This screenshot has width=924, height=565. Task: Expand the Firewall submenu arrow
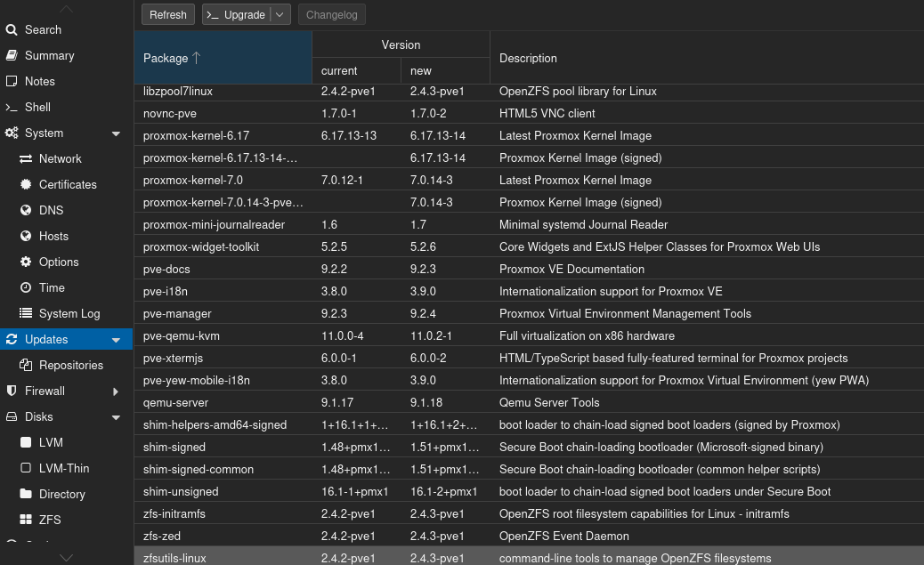tap(116, 391)
